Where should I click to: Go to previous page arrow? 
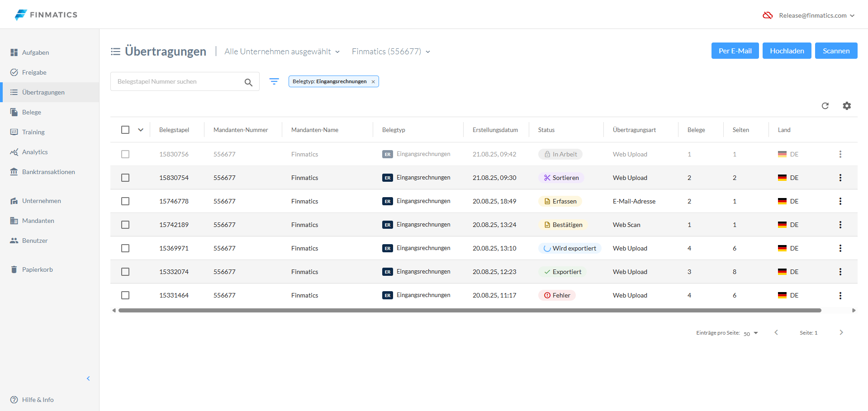tap(776, 332)
